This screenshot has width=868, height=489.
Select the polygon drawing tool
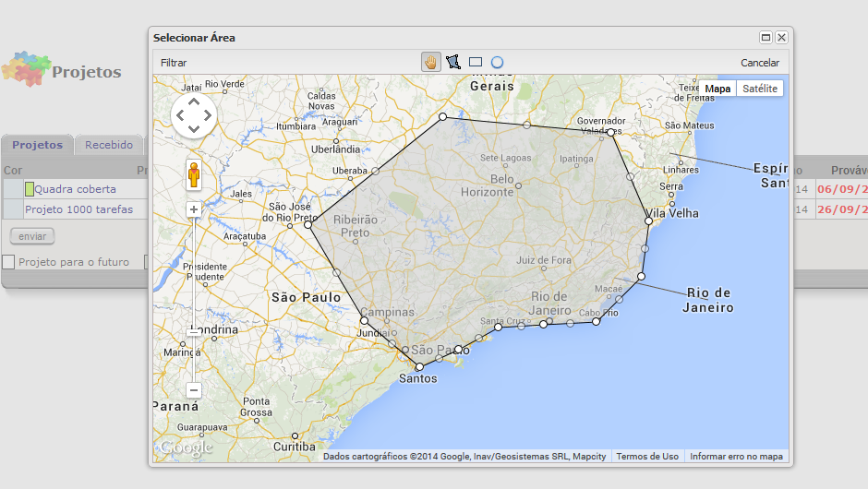pyautogui.click(x=452, y=62)
